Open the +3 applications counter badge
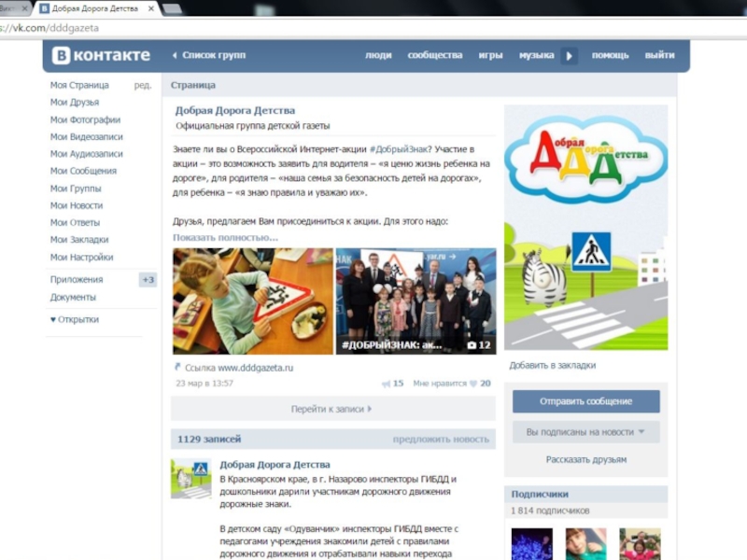This screenshot has height=560, width=747. [x=148, y=280]
